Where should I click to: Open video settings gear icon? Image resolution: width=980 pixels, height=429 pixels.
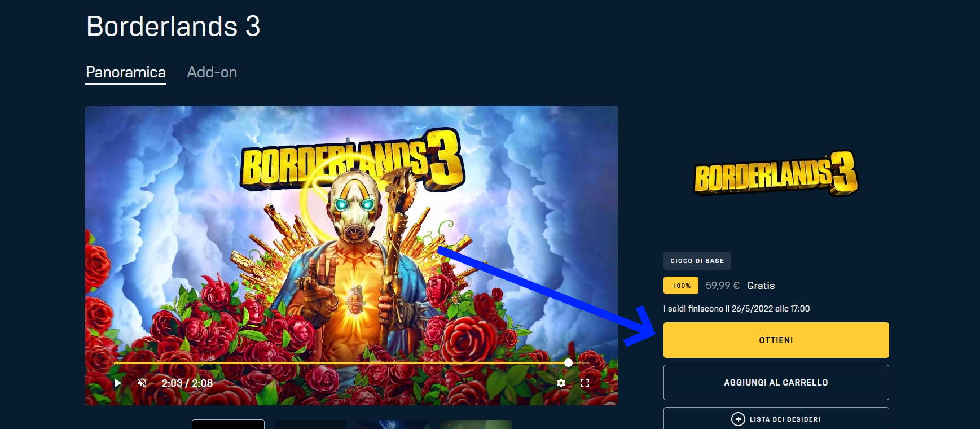pyautogui.click(x=561, y=383)
